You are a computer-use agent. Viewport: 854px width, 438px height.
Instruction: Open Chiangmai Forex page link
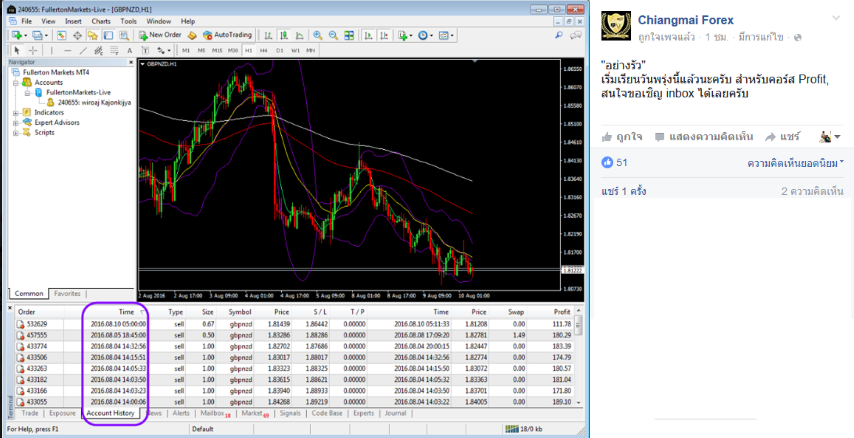point(685,20)
